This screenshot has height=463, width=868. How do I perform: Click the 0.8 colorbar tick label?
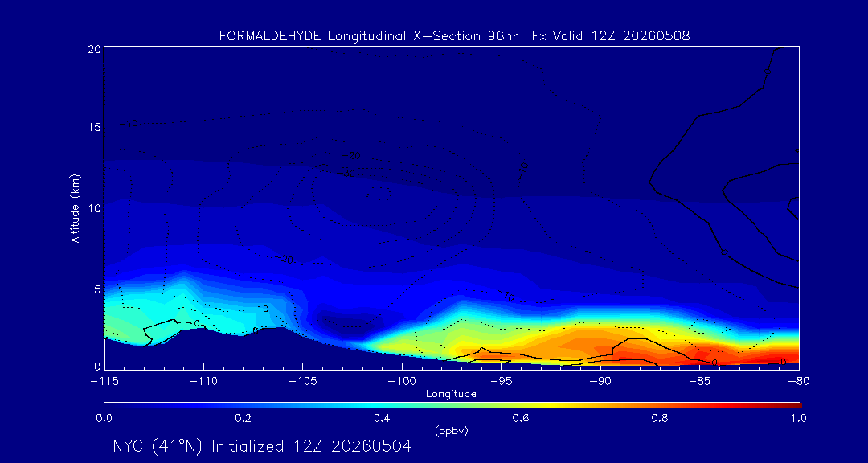coord(658,418)
